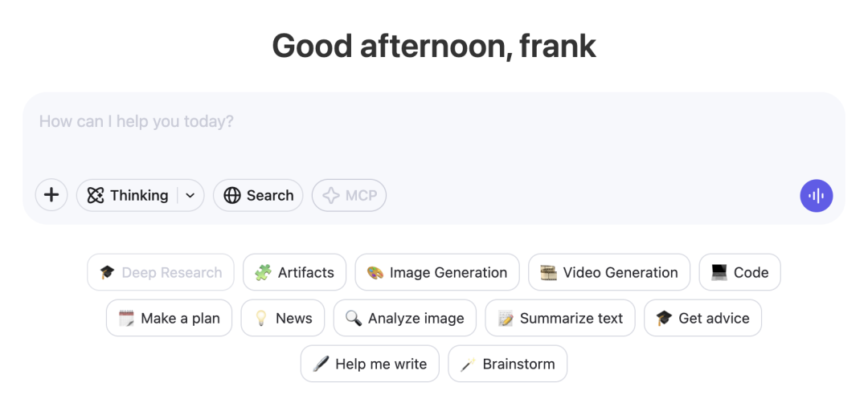Select the News suggestion chip
The width and height of the screenshot is (868, 407).
click(x=283, y=318)
